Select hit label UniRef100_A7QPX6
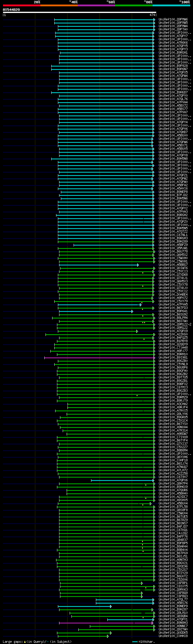This screenshot has height=644, width=193. [x=173, y=480]
